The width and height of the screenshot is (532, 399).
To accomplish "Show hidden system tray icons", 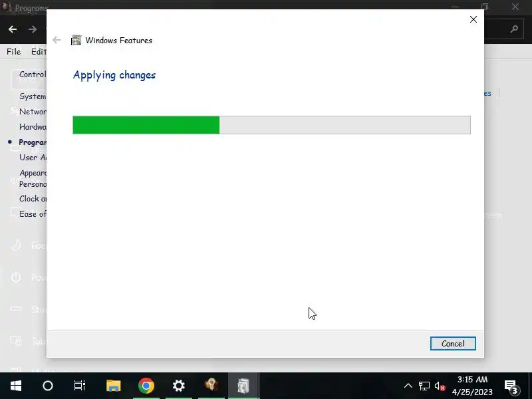I will pyautogui.click(x=408, y=386).
